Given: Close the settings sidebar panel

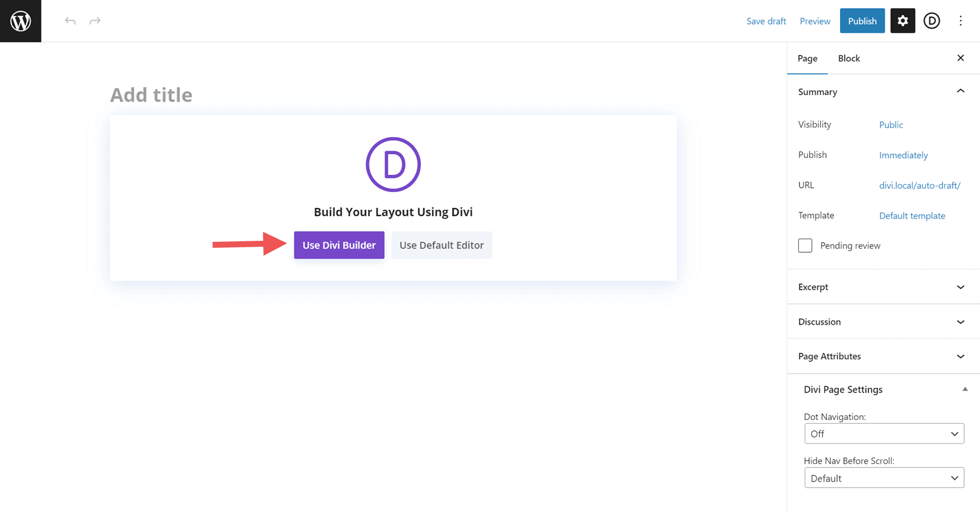Looking at the screenshot, I should 960,58.
